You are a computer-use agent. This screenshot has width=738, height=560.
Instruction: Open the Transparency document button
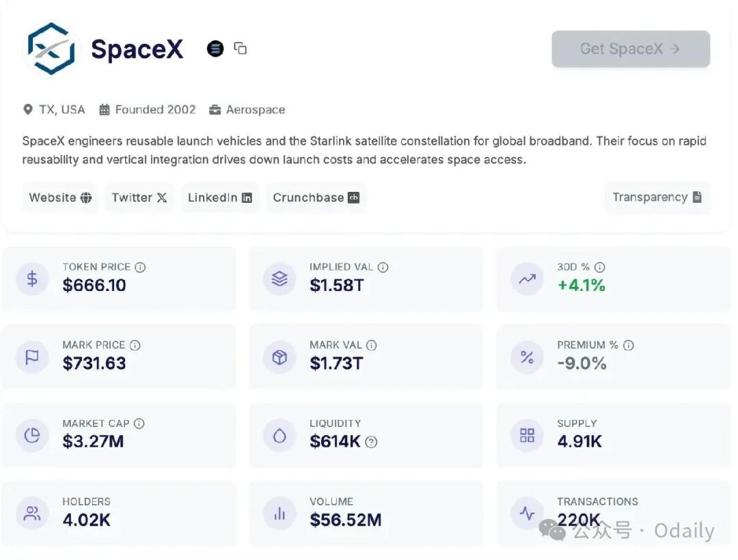click(x=657, y=197)
